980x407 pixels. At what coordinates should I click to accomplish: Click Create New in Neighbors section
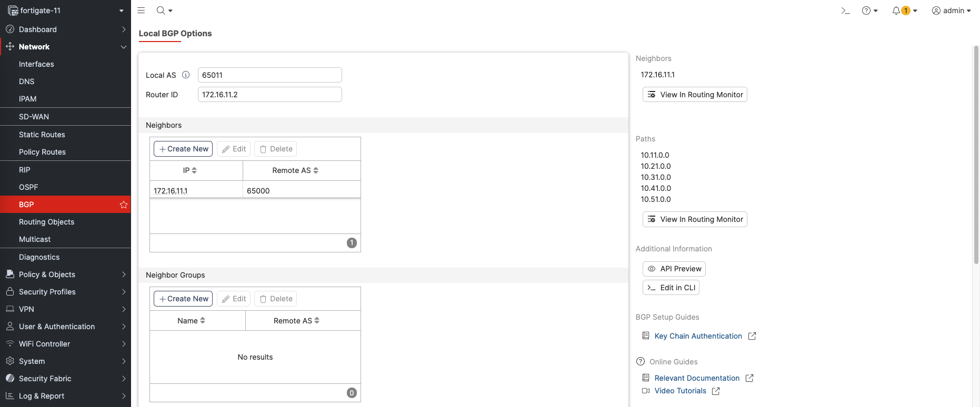click(183, 149)
